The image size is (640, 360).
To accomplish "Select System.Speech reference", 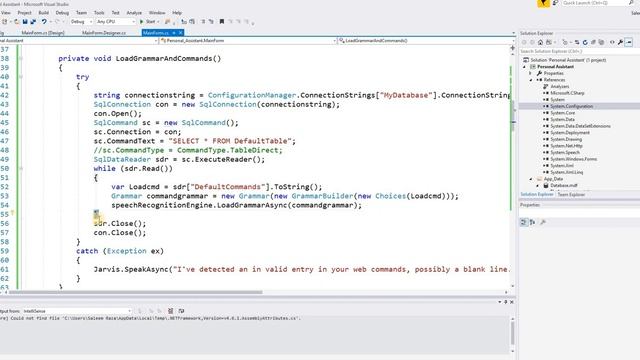I will (x=565, y=152).
